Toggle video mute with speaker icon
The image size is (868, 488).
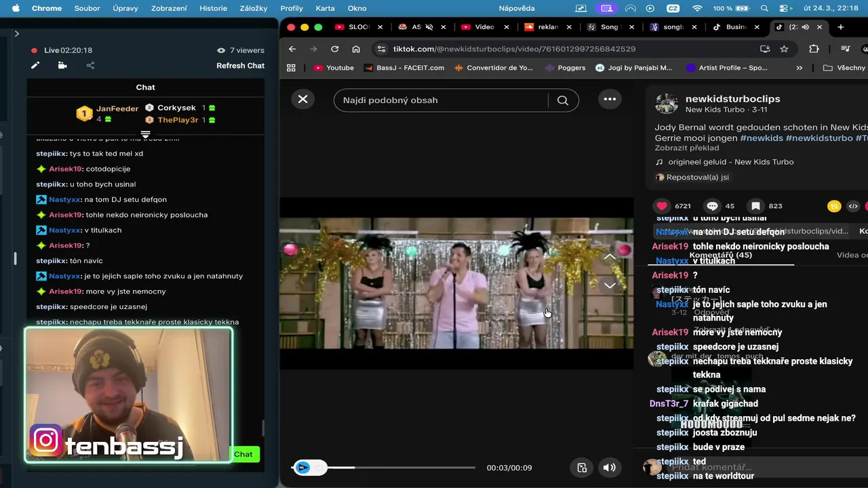[610, 467]
